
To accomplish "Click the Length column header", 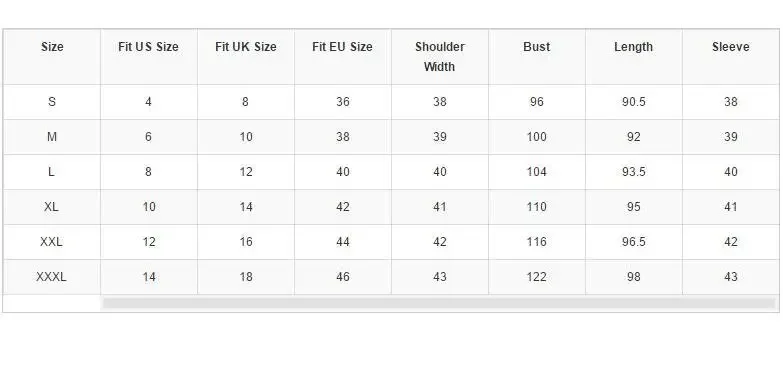I will point(633,47).
